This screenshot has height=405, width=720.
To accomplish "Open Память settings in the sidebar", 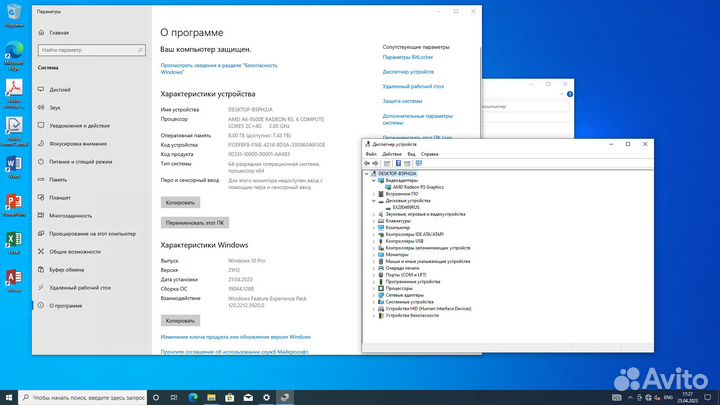I will 58,180.
